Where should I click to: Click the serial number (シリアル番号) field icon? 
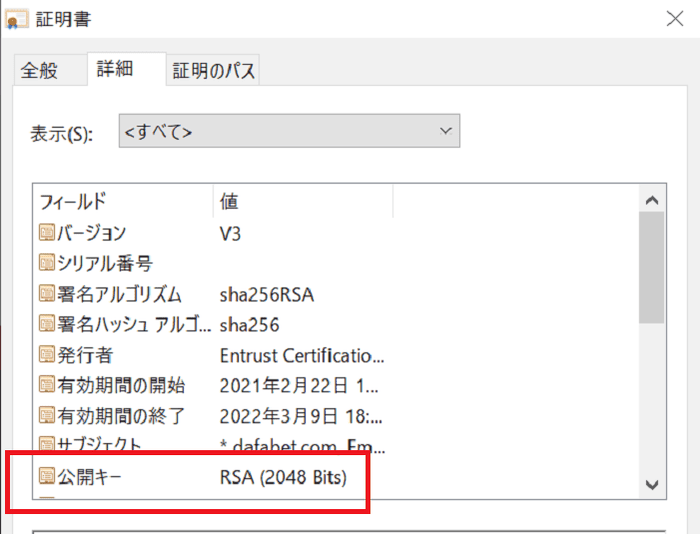[x=47, y=264]
